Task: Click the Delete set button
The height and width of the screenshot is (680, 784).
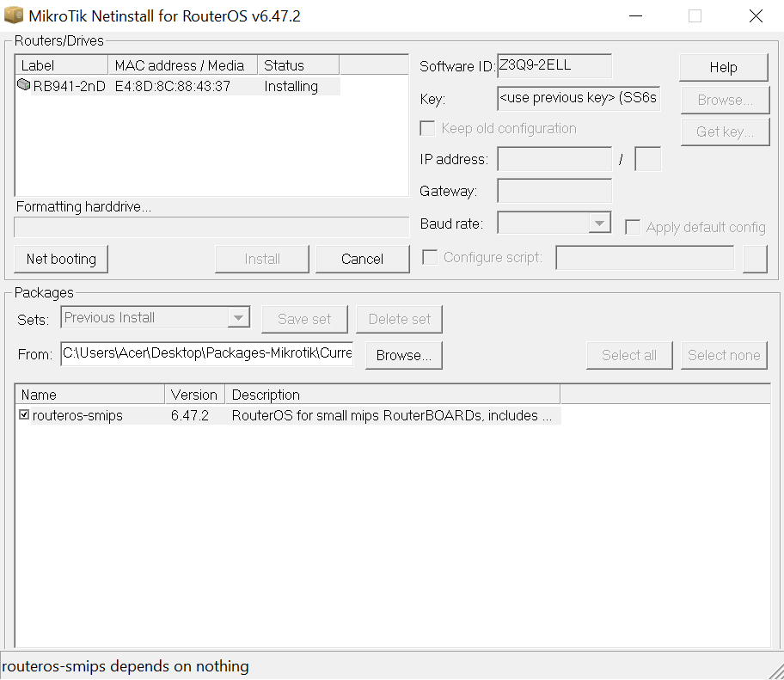Action: 400,319
